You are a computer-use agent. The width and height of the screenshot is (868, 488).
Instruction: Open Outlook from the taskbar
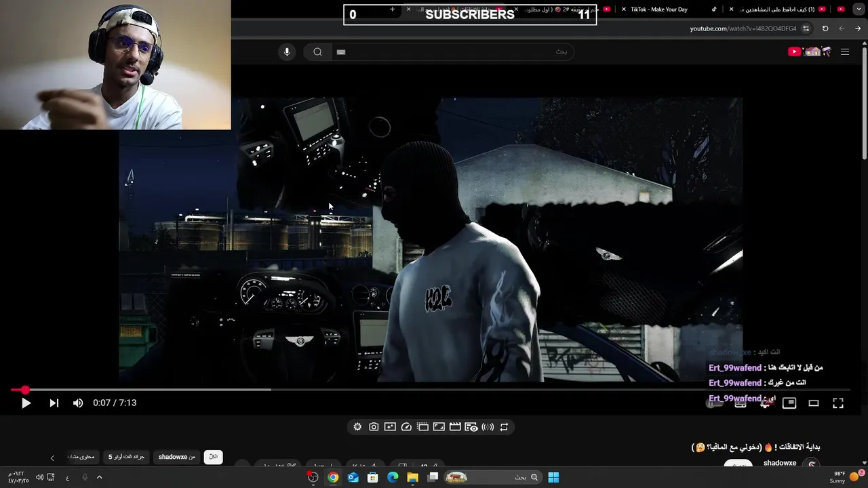click(x=353, y=477)
